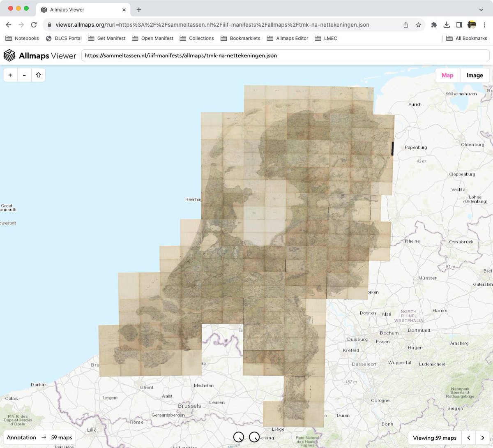Reset the view with the arrow icon
The image size is (493, 448).
coord(38,75)
